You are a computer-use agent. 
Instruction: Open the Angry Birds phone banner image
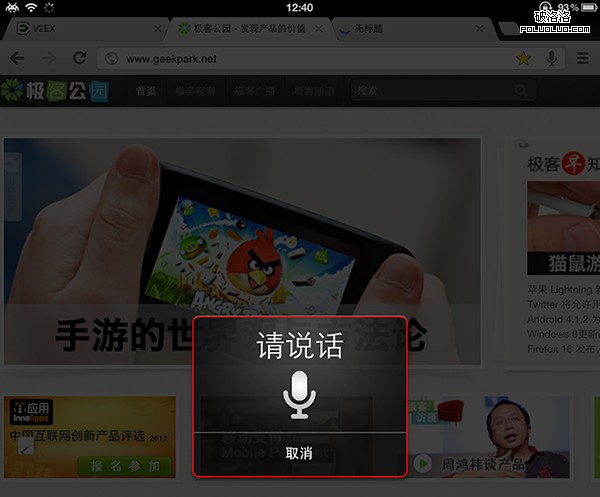coord(240,240)
